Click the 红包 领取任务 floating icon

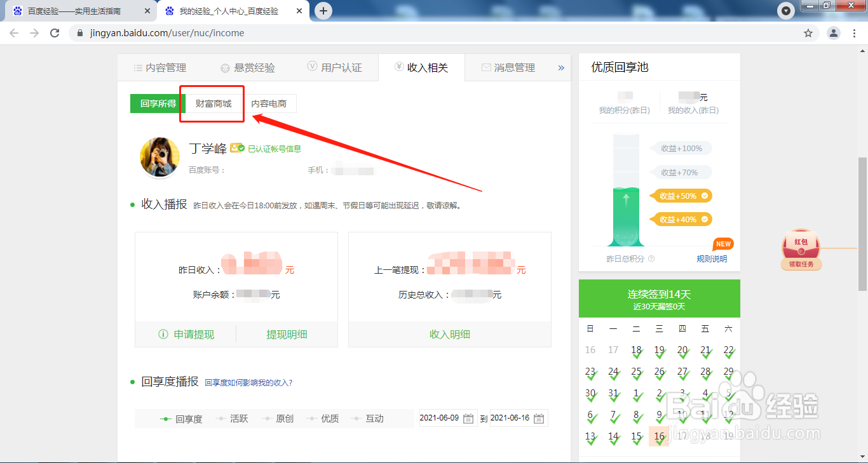(801, 250)
